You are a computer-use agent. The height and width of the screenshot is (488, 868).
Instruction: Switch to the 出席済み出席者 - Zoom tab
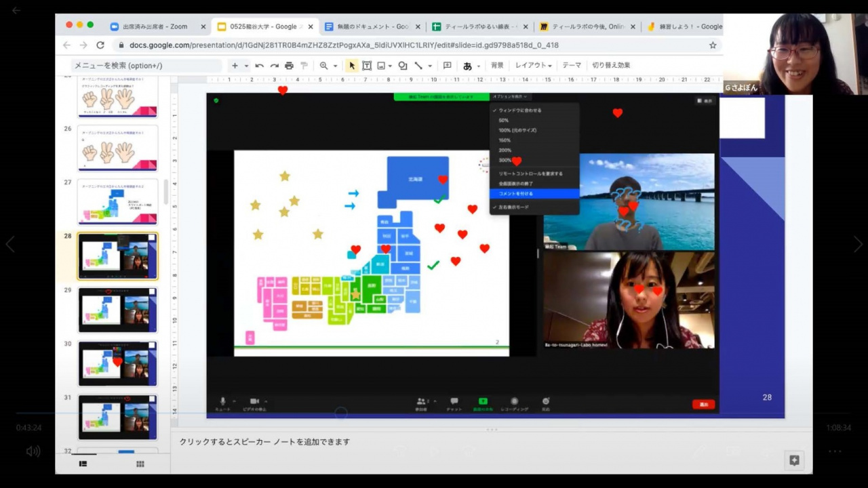[155, 26]
